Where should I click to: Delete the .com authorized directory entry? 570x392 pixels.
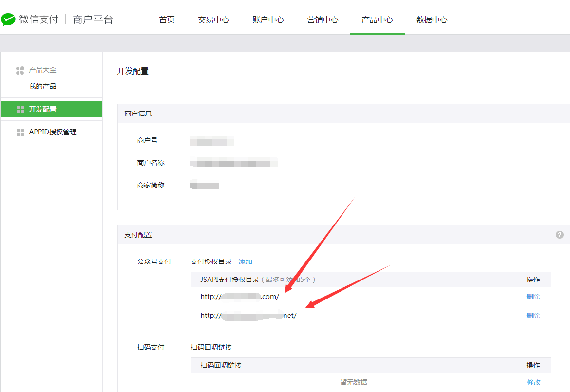[x=533, y=297]
